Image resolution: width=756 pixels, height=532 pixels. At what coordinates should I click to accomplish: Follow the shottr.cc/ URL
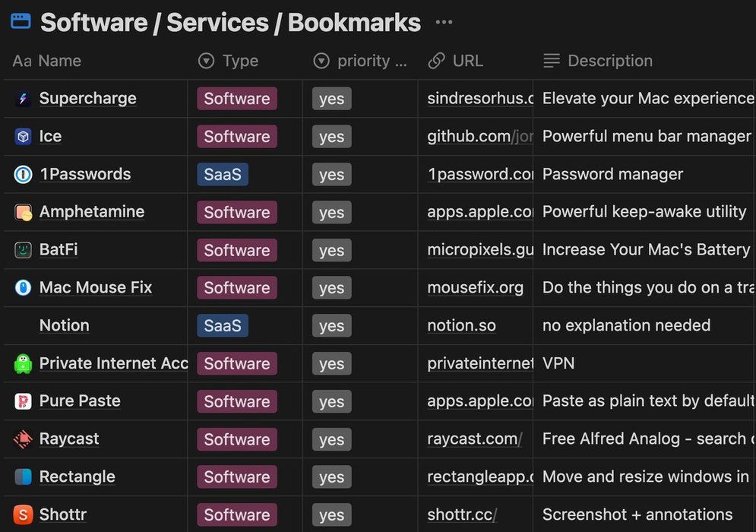[x=462, y=515]
